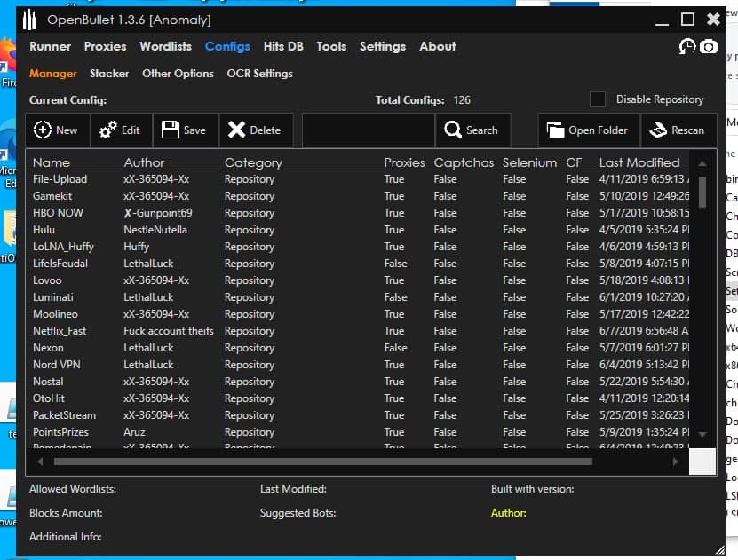738x560 pixels.
Task: Click the New config plus icon
Action: 43,130
